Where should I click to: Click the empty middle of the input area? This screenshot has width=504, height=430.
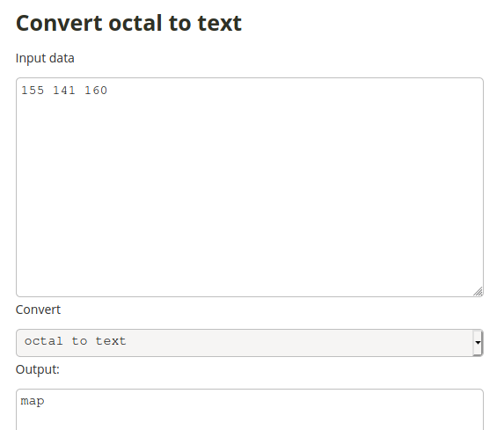pyautogui.click(x=250, y=193)
